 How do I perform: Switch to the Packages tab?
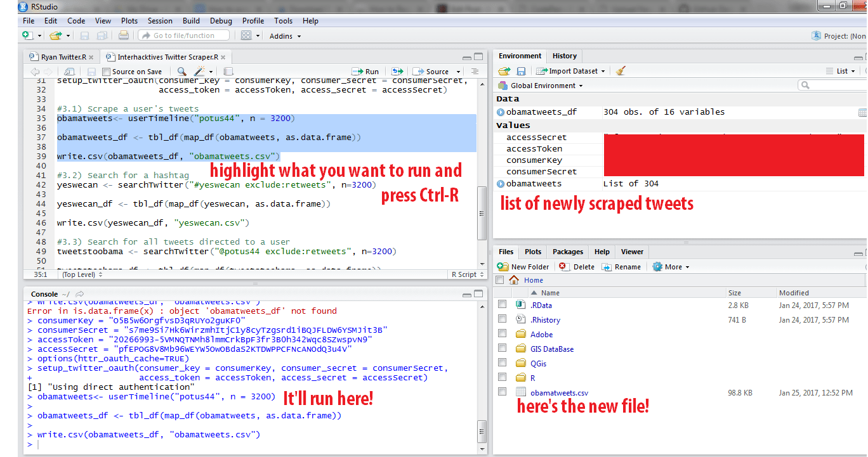568,252
